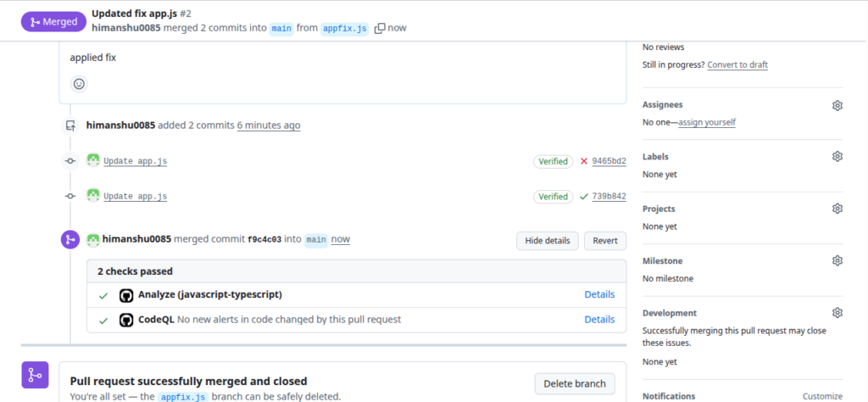Open the emoji reaction picker

tap(79, 84)
